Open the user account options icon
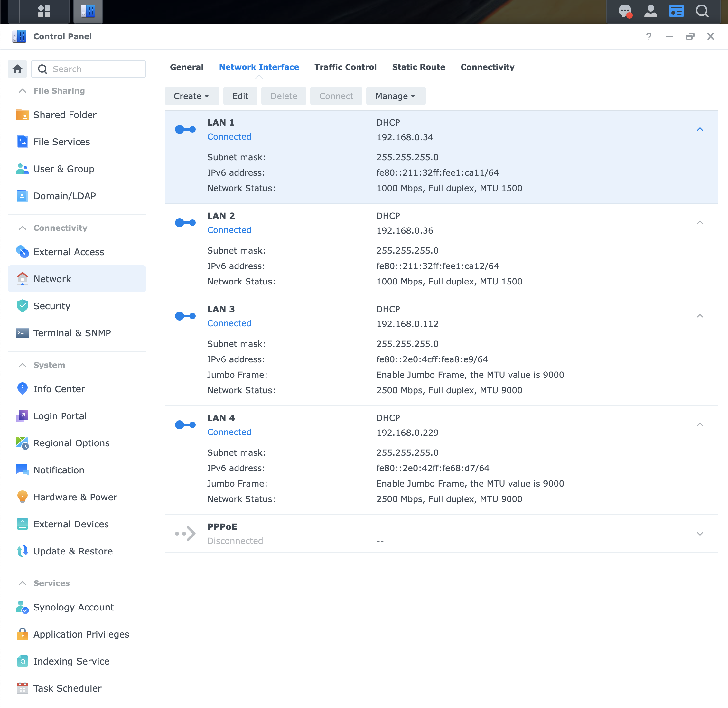728x708 pixels. 651,11
